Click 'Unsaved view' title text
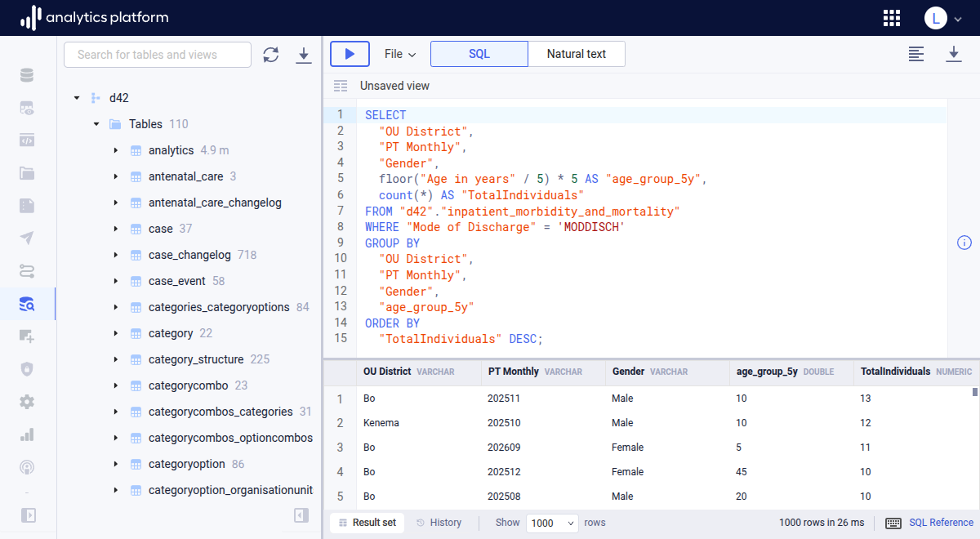The width and height of the screenshot is (980, 539). coord(394,86)
